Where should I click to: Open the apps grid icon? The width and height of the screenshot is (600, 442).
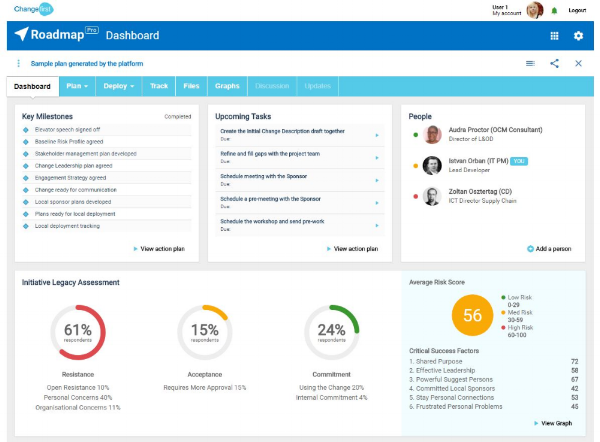[555, 36]
